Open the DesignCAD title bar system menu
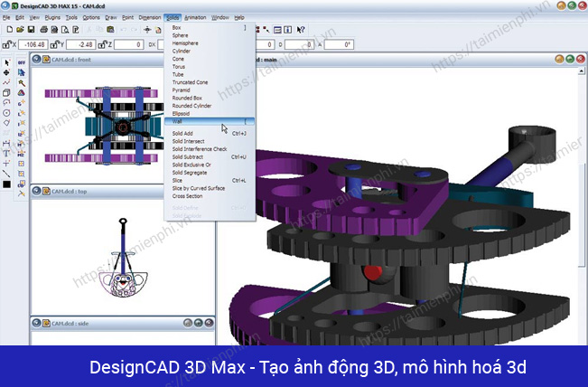This screenshot has width=588, height=387. click(x=5, y=5)
